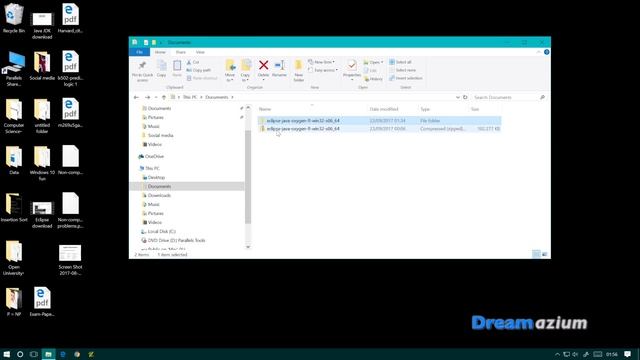The width and height of the screenshot is (640, 360).
Task: Click the navigation pane scrollbar down arrow
Action: pos(248,247)
